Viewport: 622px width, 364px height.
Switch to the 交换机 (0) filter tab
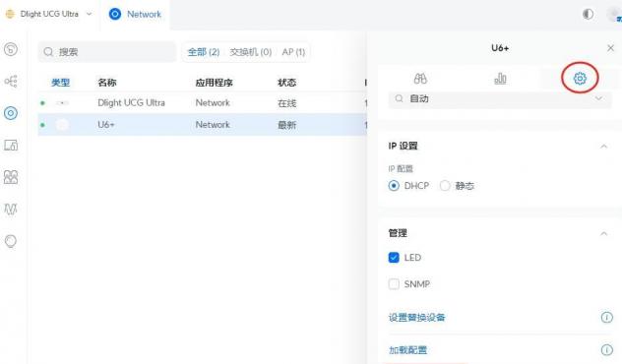(250, 52)
